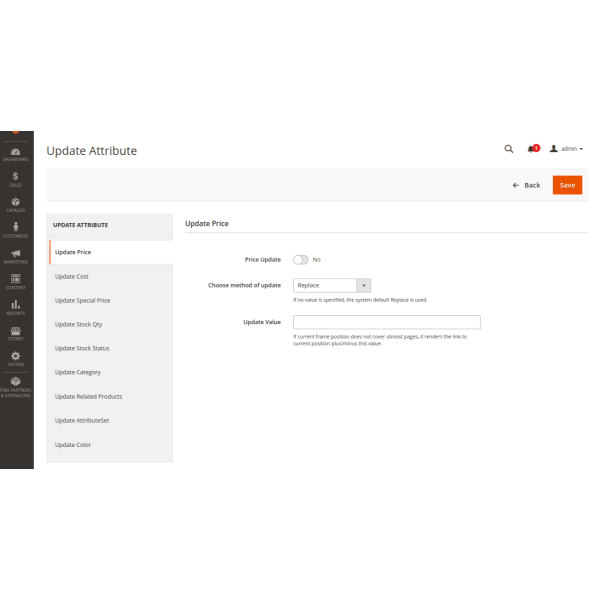Open the Stores sidebar icon
Image resolution: width=600 pixels, height=600 pixels.
click(15, 332)
